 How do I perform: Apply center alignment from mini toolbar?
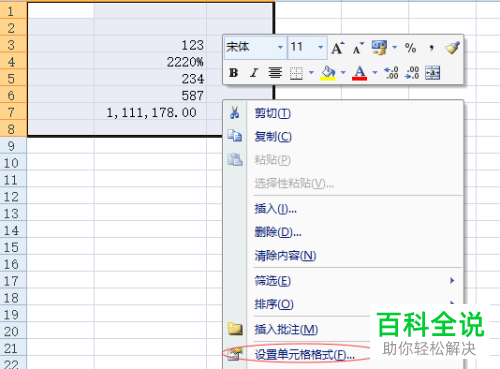pyautogui.click(x=275, y=72)
